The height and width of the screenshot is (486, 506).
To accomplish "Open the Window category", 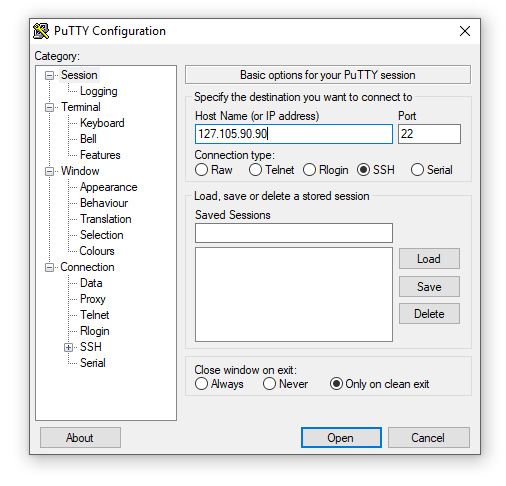I will pos(80,171).
